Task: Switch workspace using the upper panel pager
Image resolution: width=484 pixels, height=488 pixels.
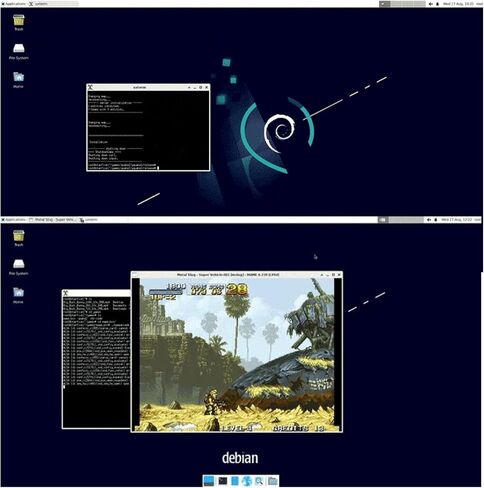Action: [x=402, y=4]
